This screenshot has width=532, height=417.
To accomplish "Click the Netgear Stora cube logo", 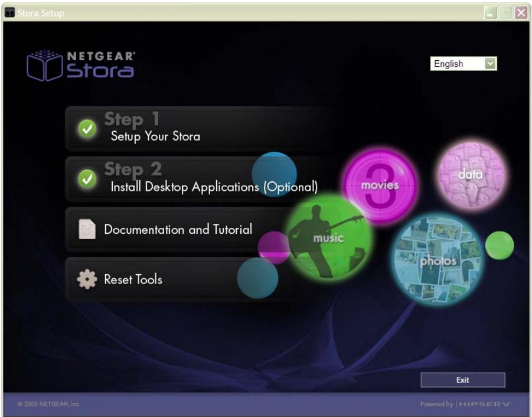I will [x=44, y=66].
